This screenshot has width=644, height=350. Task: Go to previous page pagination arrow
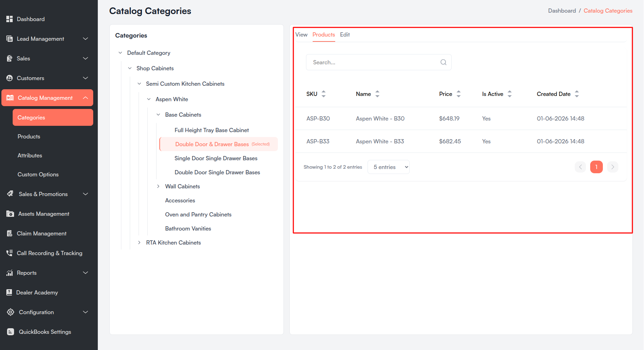tap(580, 167)
